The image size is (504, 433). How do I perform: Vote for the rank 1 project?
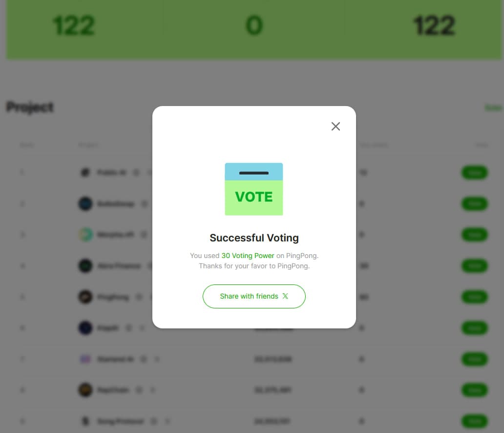click(475, 173)
